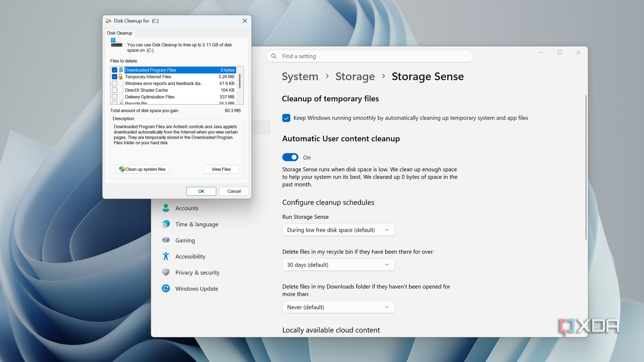This screenshot has height=362, width=644.
Task: Open Downloads folder Never dropdown
Action: point(338,307)
